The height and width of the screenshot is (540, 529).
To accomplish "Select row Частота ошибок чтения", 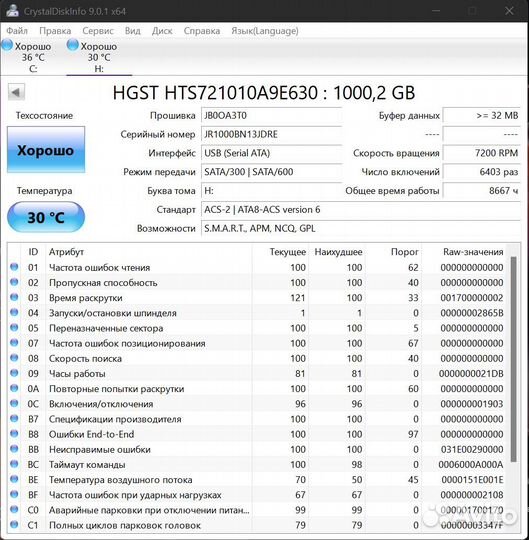I will click(x=257, y=267).
